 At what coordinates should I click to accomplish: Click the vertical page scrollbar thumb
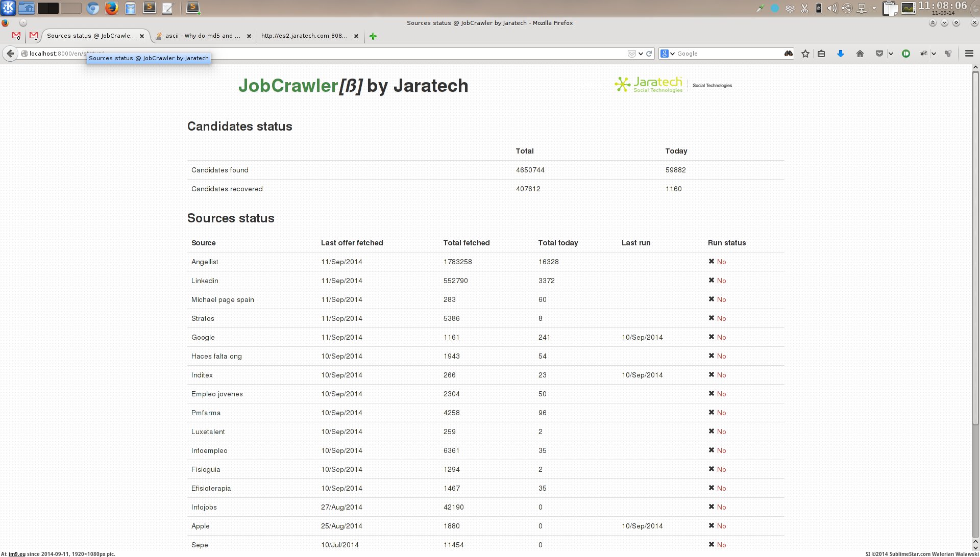click(975, 248)
